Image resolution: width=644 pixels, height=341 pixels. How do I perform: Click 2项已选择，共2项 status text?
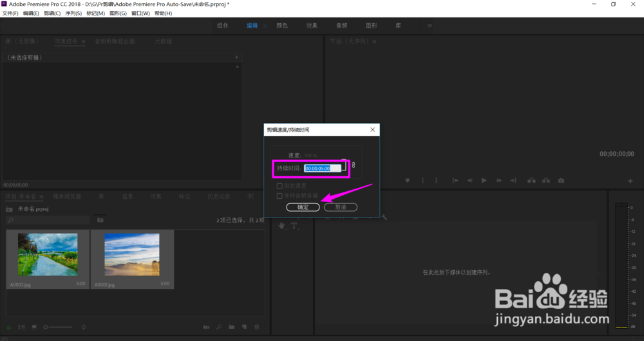pos(240,220)
